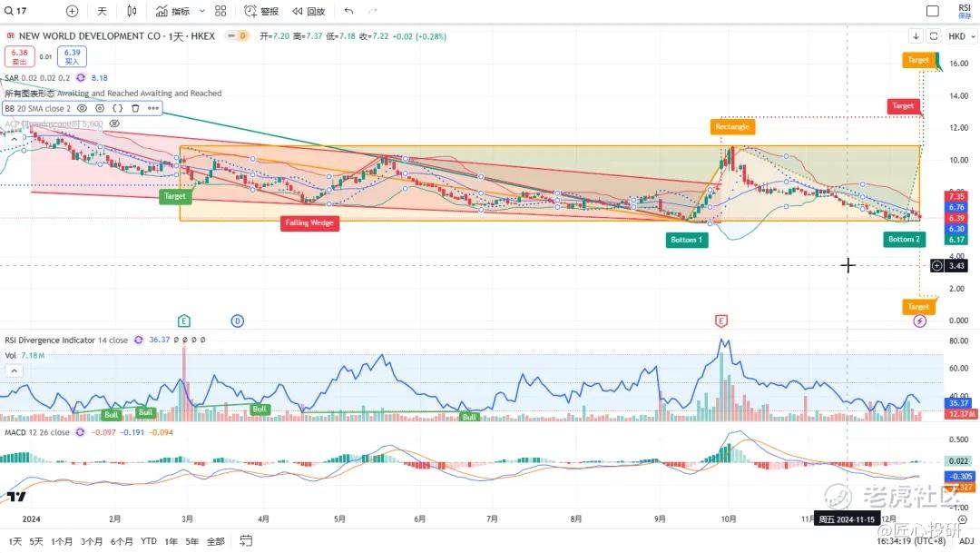Click the green E earnings marker

click(183, 321)
